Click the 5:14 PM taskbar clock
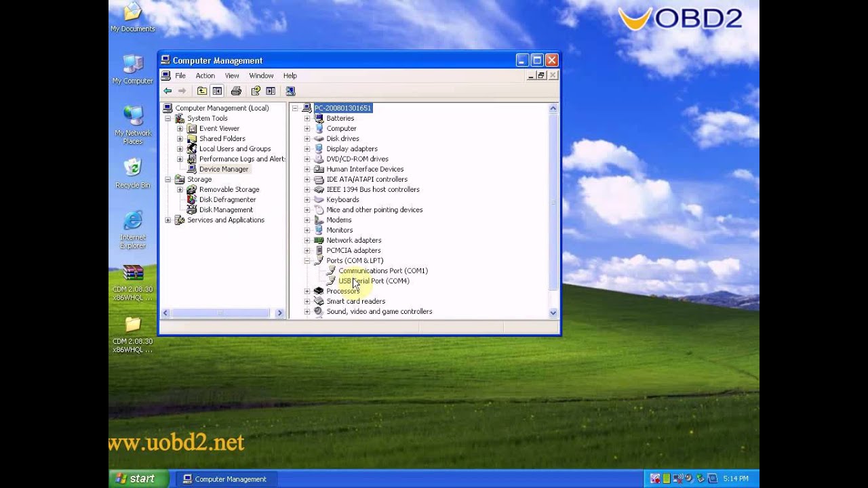 pos(736,479)
